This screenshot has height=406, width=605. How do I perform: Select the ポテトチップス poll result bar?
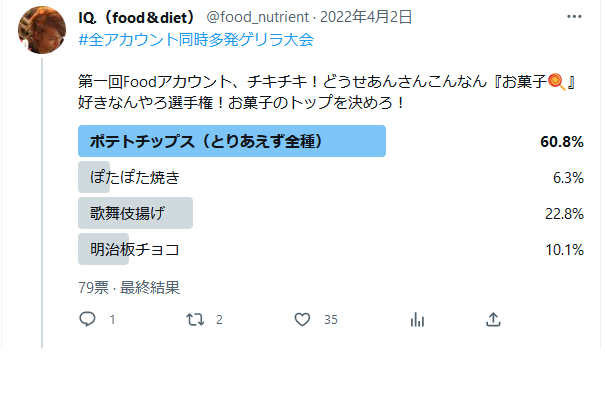pyautogui.click(x=331, y=141)
